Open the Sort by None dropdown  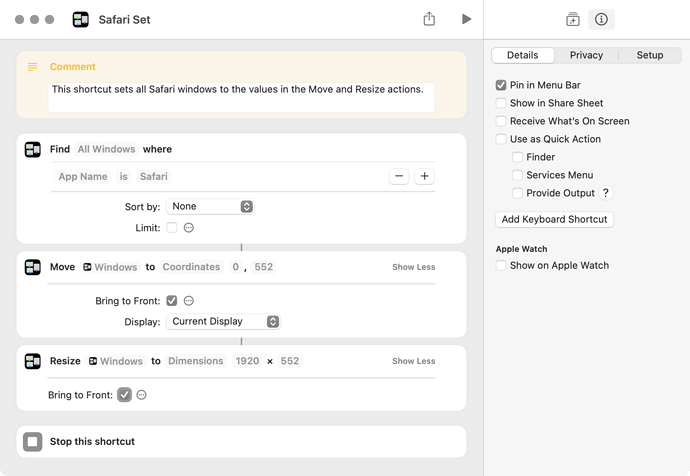(210, 206)
